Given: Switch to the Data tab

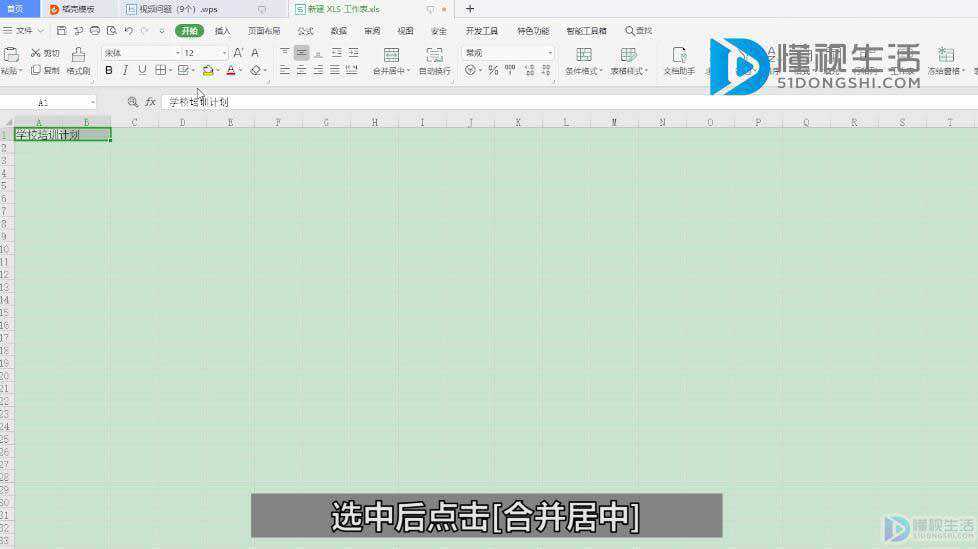Looking at the screenshot, I should click(339, 31).
